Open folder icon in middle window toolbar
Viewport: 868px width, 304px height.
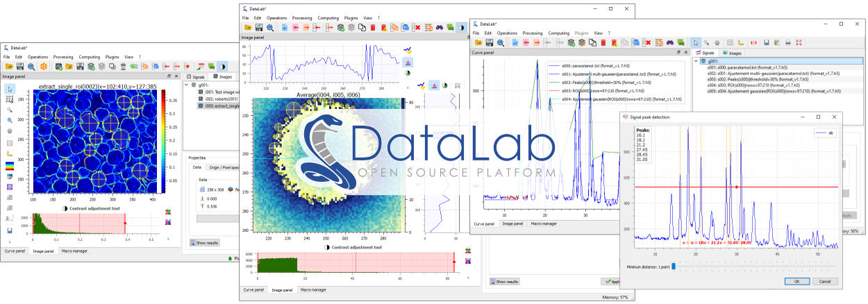[248, 28]
